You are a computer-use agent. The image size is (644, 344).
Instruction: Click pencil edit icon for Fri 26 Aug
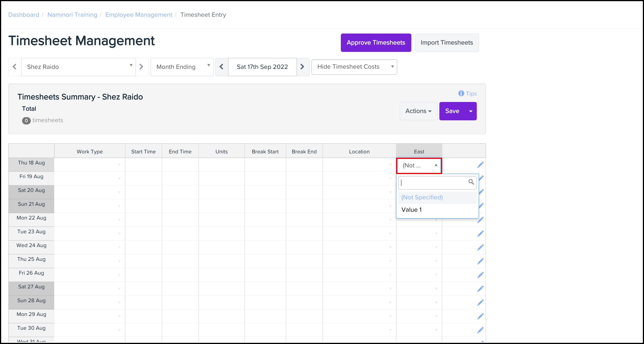tap(480, 275)
